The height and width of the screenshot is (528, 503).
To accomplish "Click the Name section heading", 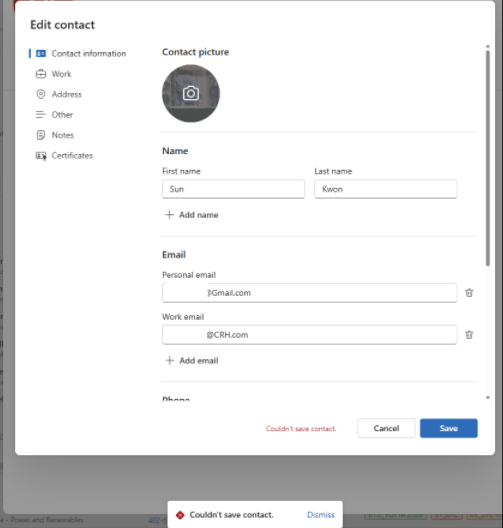I will coord(175,151).
